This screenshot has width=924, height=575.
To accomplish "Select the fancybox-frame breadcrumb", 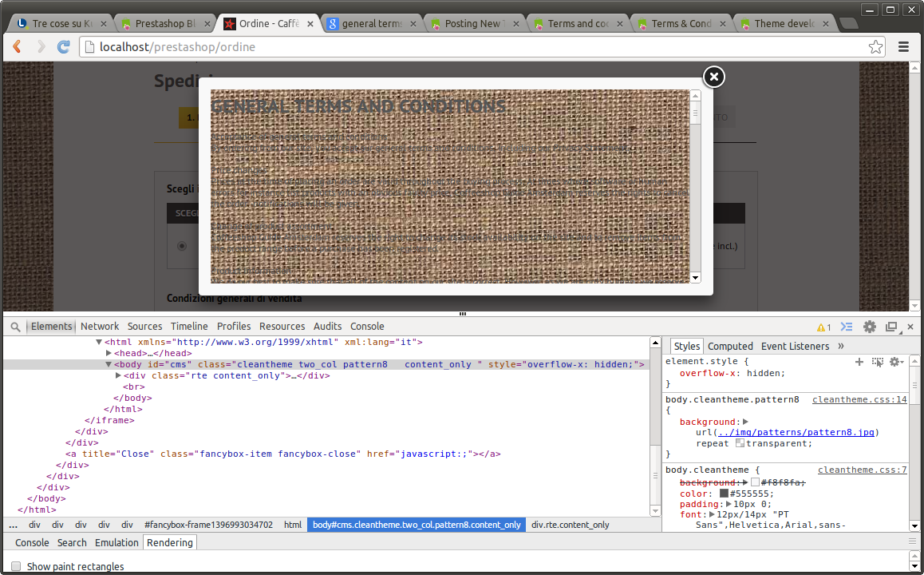I will [x=208, y=525].
